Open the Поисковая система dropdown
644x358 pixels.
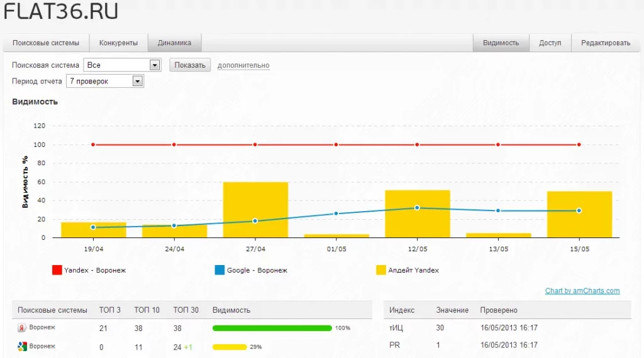point(122,65)
